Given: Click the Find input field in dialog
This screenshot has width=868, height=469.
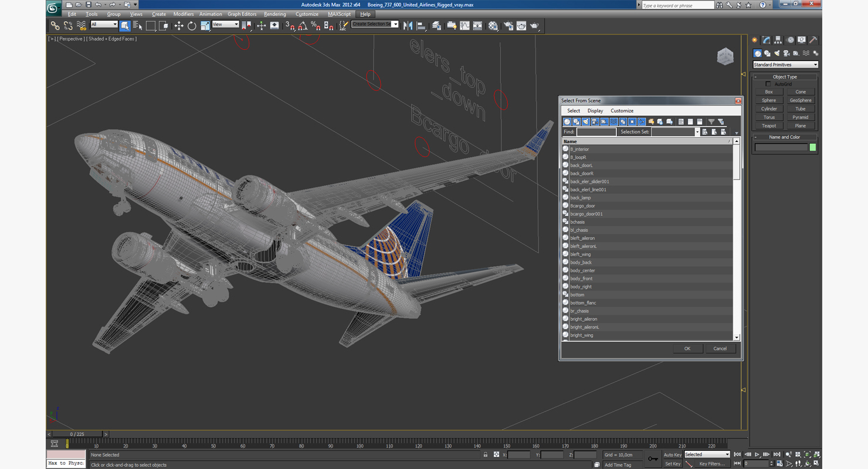Looking at the screenshot, I should 596,132.
